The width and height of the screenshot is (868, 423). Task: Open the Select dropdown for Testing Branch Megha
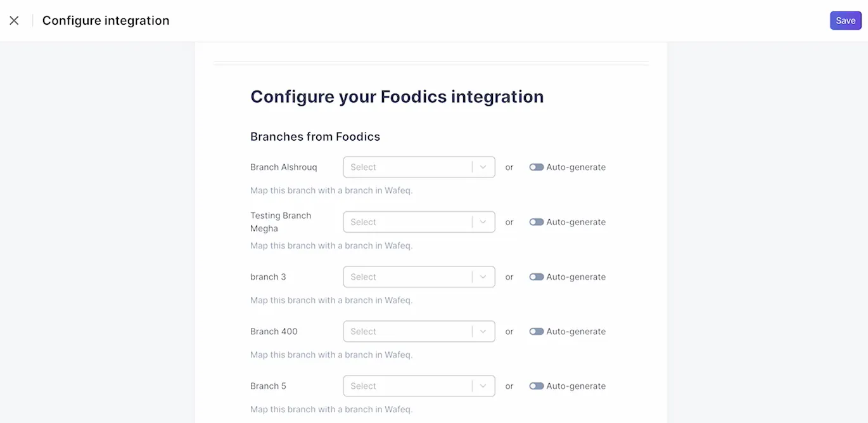click(x=409, y=221)
